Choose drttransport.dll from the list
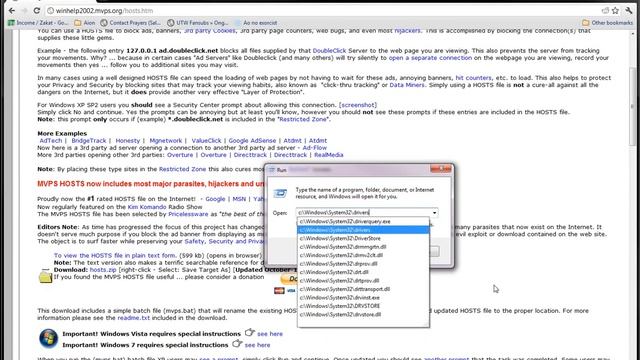The height and width of the screenshot is (360, 640). point(363,289)
